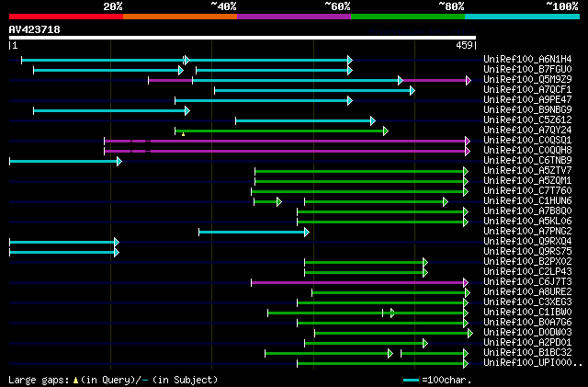
Task: Click the orange ~40% identity legend segment
Action: 180,17
